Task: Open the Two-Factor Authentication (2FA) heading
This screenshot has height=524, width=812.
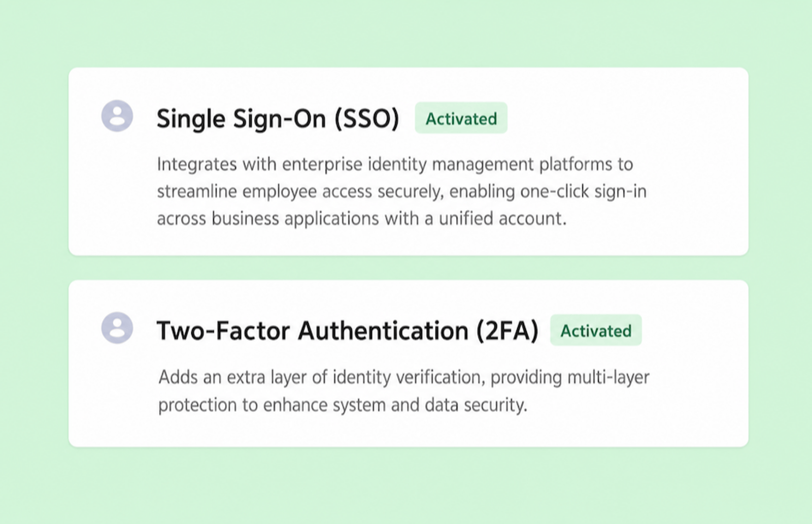Action: click(x=348, y=331)
